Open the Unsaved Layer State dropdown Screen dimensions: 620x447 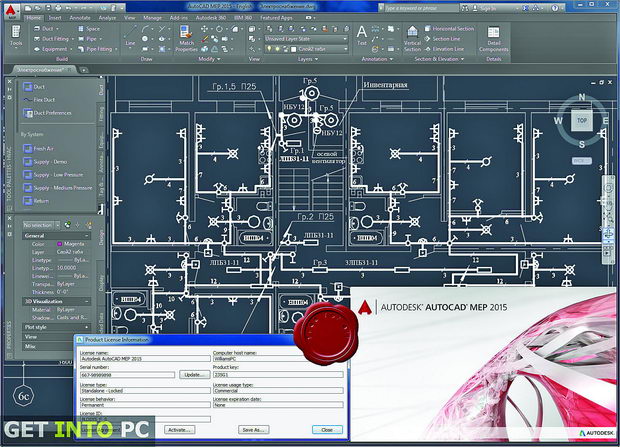[x=306, y=39]
